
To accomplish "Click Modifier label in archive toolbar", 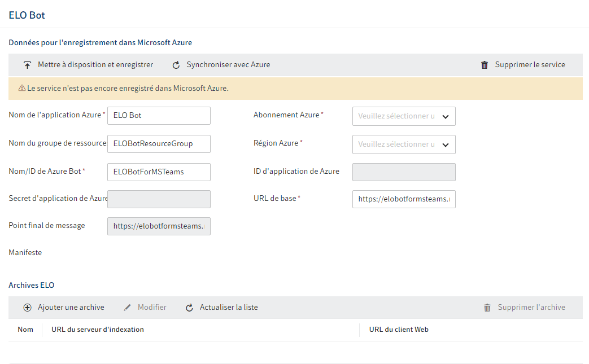I will pyautogui.click(x=152, y=308).
